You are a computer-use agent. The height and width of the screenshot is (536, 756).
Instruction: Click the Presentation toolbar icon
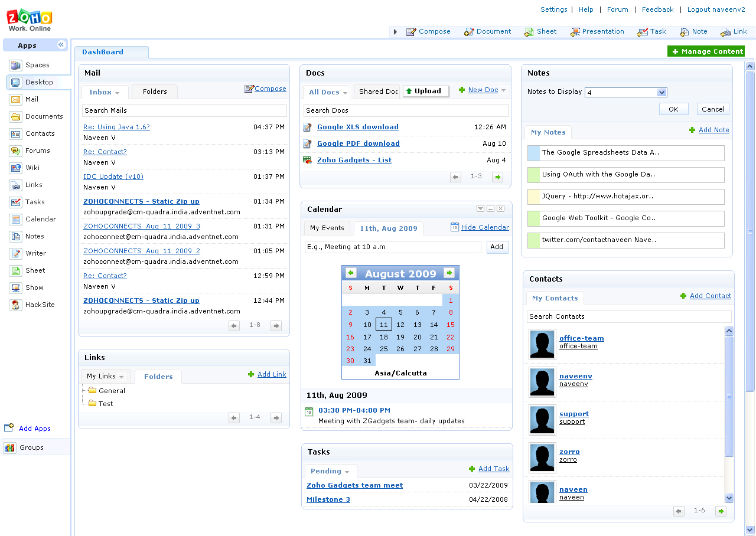(575, 32)
